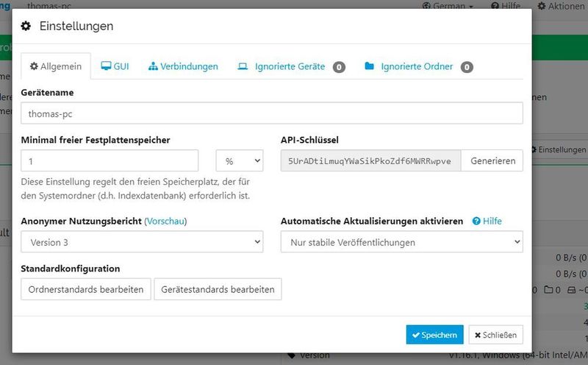This screenshot has height=365, width=588.
Task: Expand the Nur stabile Veröffentlichungen dropdown
Action: click(x=401, y=242)
